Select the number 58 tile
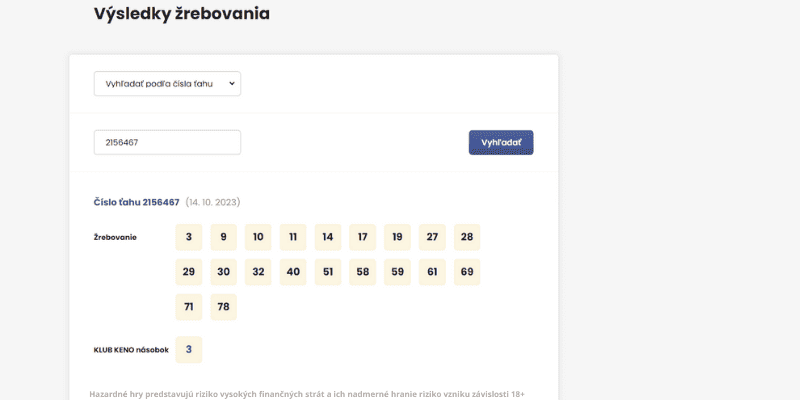 (362, 272)
